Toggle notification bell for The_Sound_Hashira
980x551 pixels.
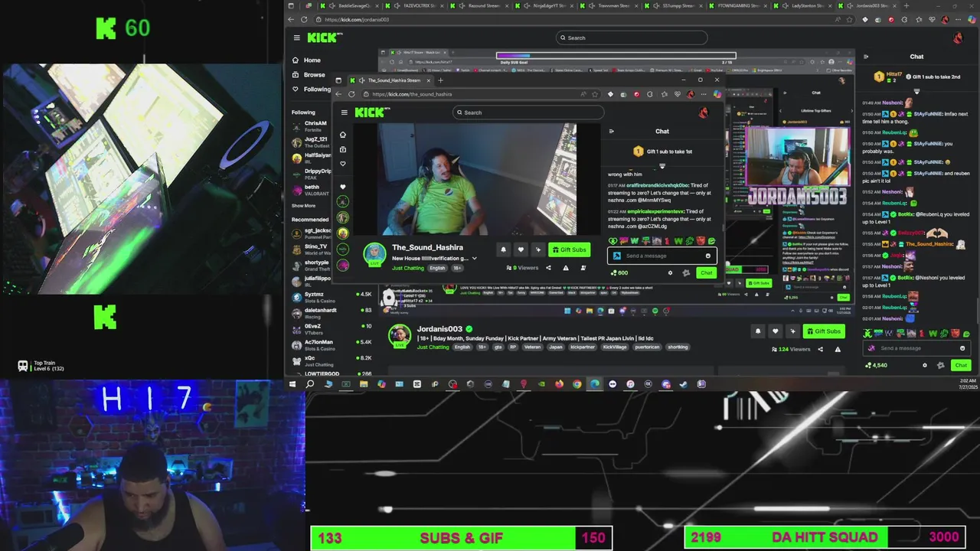[503, 249]
